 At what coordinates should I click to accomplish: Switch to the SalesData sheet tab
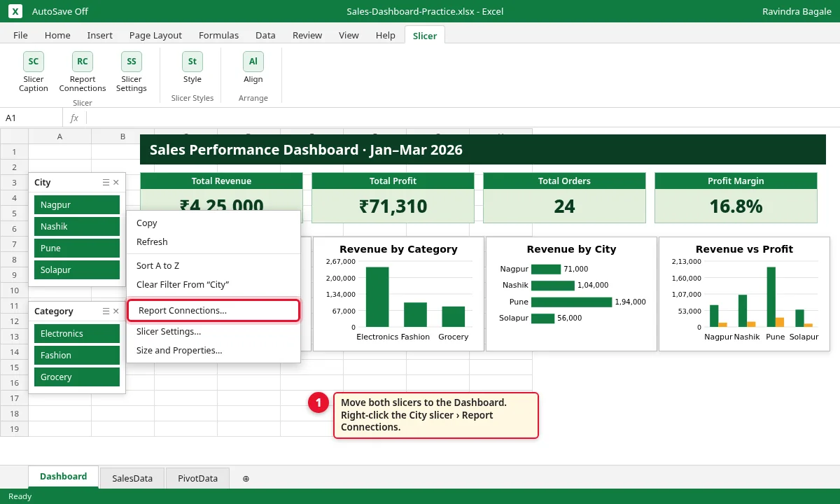[x=132, y=479]
